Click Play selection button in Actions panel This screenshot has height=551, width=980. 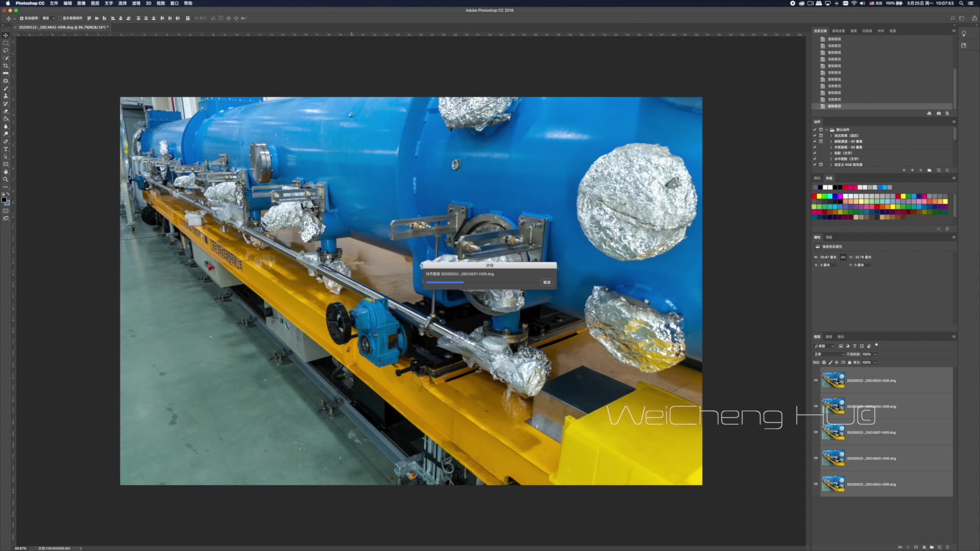pyautogui.click(x=921, y=170)
